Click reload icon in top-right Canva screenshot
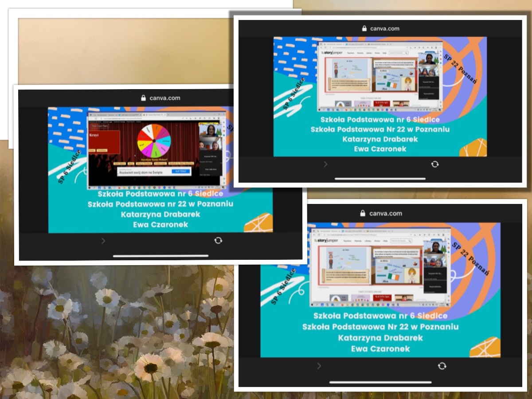The width and height of the screenshot is (532, 399). point(435,164)
